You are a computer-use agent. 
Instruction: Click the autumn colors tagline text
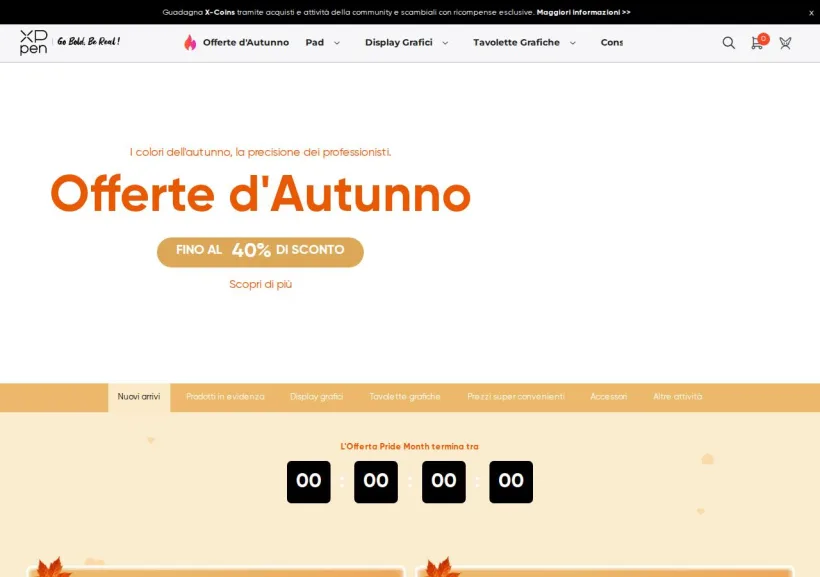[260, 152]
